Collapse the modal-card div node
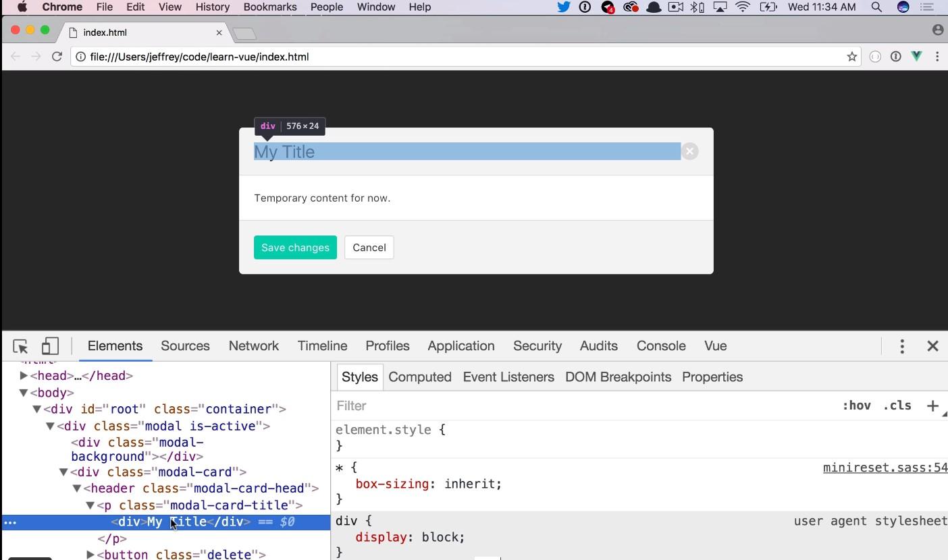948x560 pixels. pyautogui.click(x=63, y=472)
